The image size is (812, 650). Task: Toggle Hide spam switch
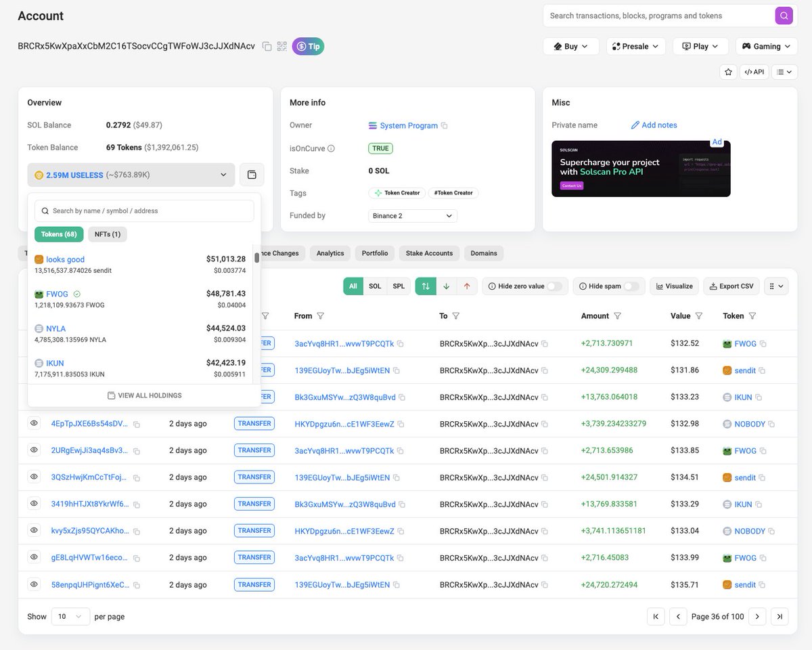click(x=631, y=286)
